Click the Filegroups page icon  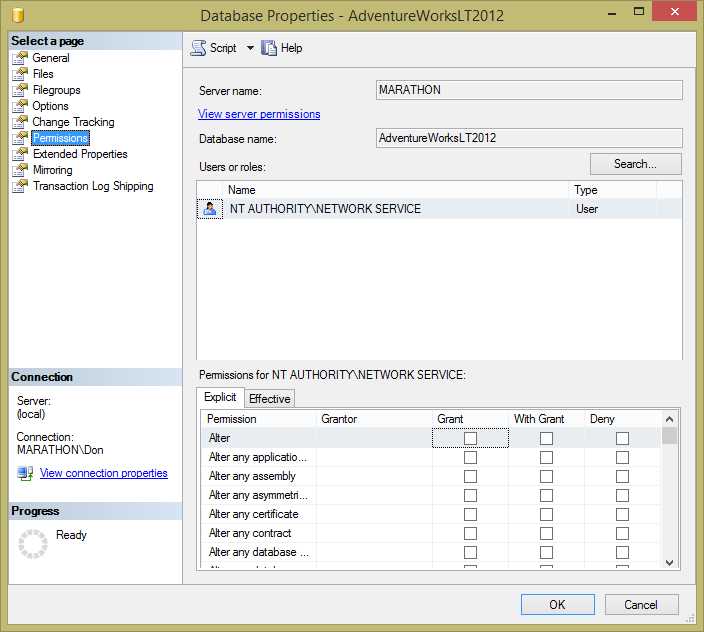(x=20, y=90)
